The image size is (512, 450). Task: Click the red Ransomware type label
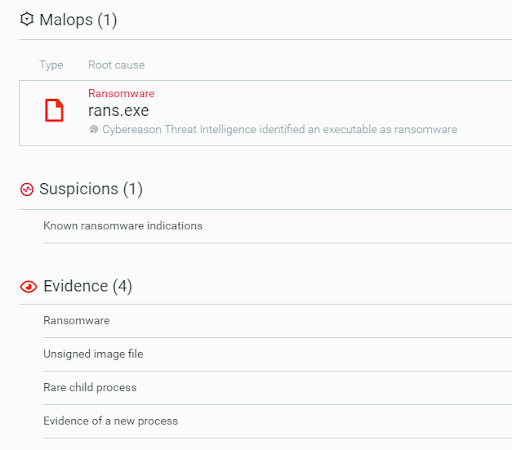[121, 93]
